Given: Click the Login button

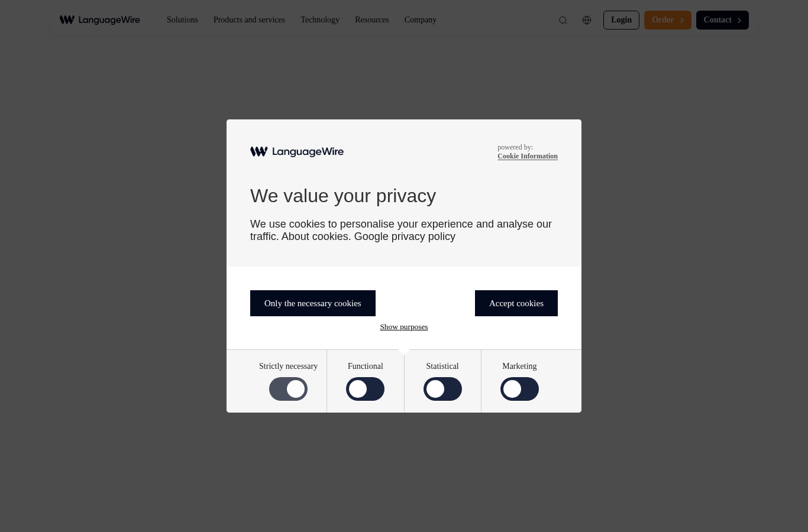Looking at the screenshot, I should [x=621, y=20].
